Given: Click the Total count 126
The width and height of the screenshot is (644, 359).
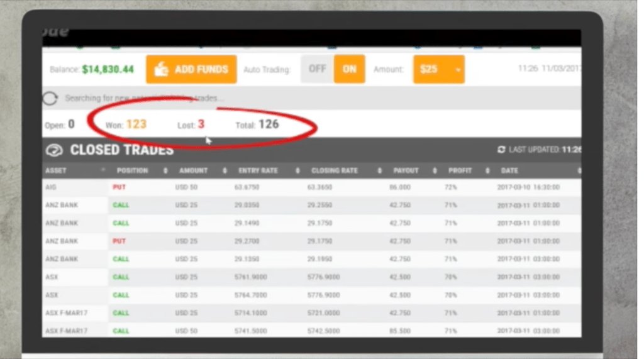Looking at the screenshot, I should click(x=269, y=124).
